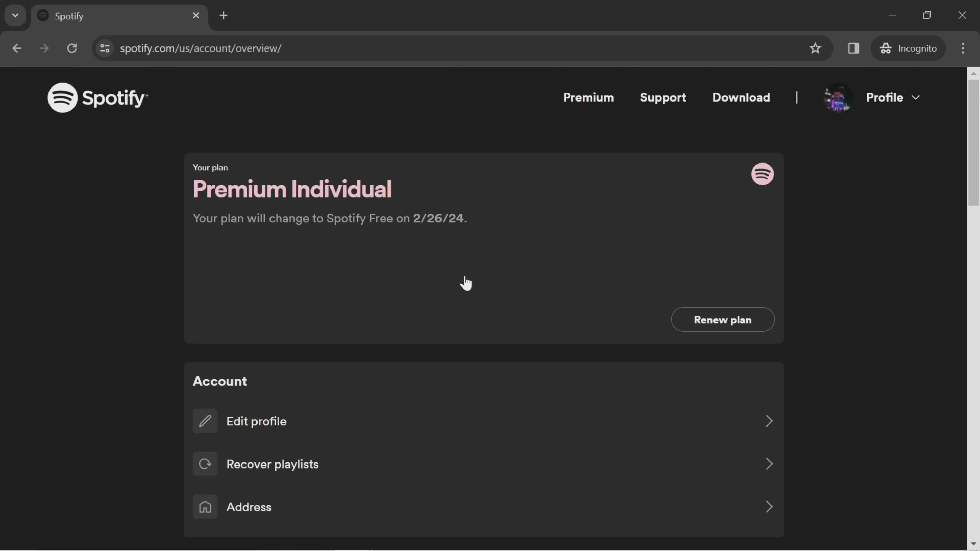The image size is (980, 551).
Task: Click the Download navigation button
Action: [741, 97]
